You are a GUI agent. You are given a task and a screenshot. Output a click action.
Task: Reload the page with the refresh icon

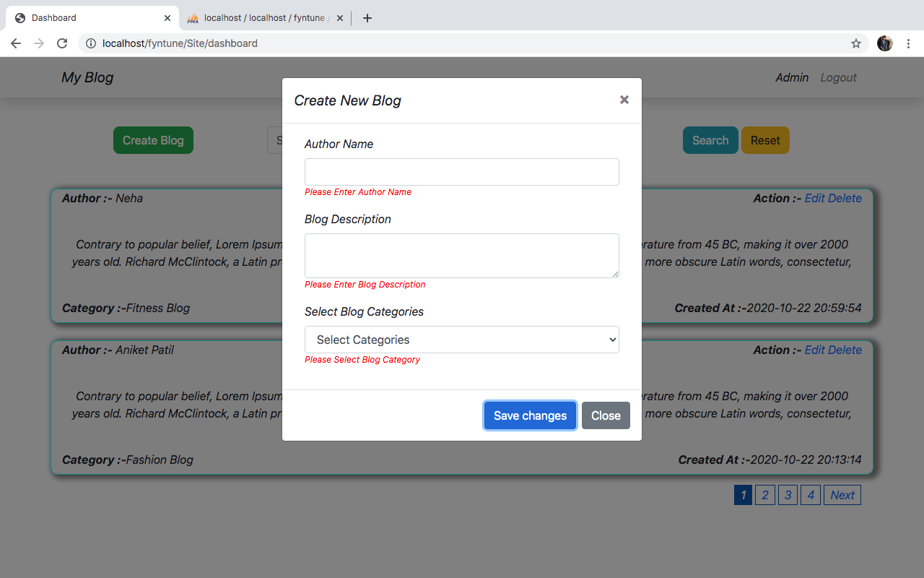pos(62,43)
